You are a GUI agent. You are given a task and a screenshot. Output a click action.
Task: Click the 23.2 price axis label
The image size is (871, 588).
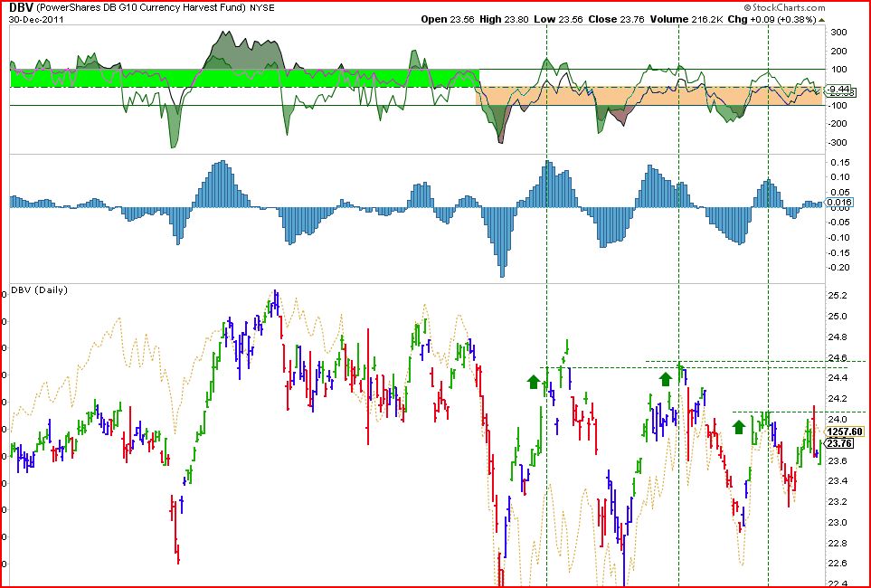pos(838,501)
